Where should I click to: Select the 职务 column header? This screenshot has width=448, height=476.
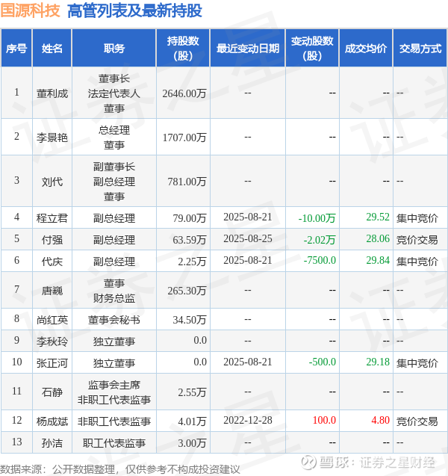[x=114, y=49]
